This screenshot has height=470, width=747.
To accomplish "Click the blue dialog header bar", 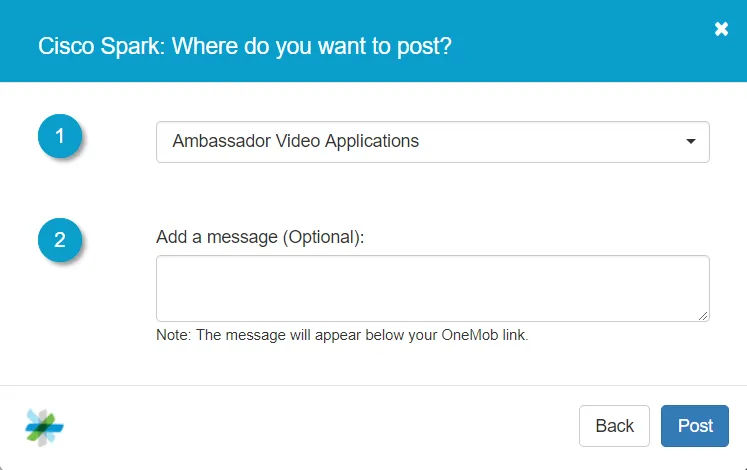I will (x=374, y=41).
